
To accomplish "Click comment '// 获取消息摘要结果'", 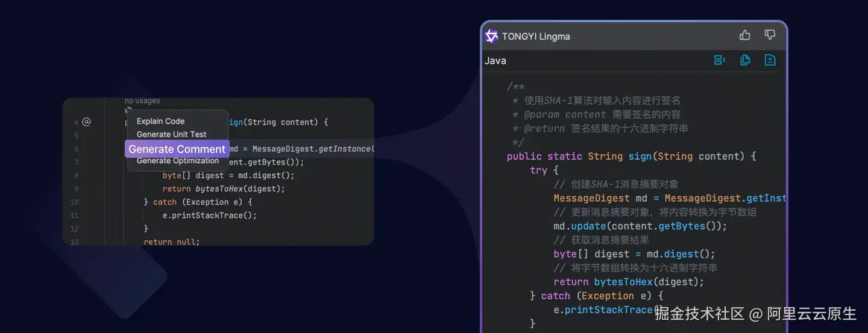I will 602,240.
